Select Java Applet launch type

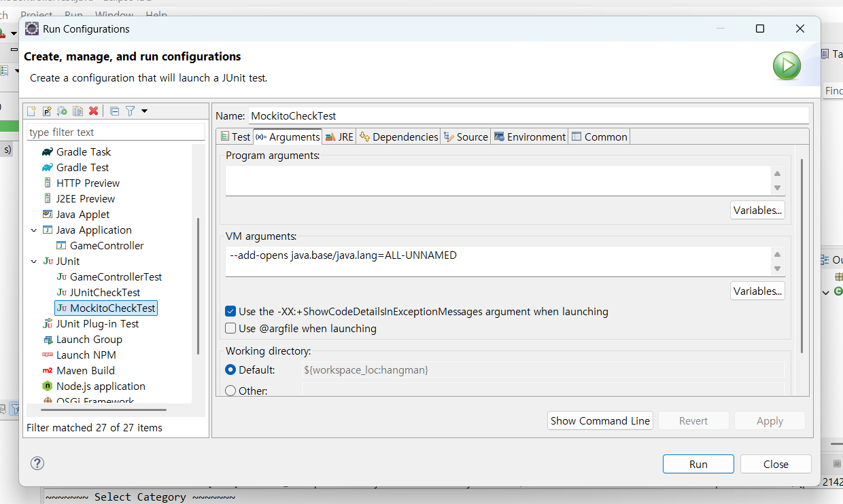[x=83, y=214]
